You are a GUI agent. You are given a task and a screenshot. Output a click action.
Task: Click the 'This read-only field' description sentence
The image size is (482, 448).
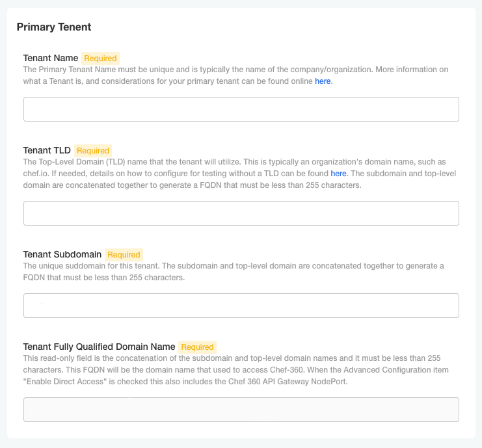point(72,358)
